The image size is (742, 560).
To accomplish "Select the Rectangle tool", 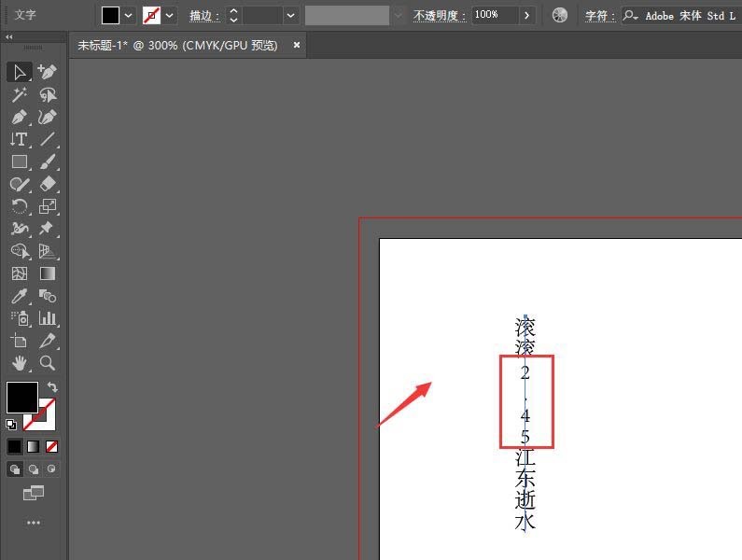I will coord(20,161).
